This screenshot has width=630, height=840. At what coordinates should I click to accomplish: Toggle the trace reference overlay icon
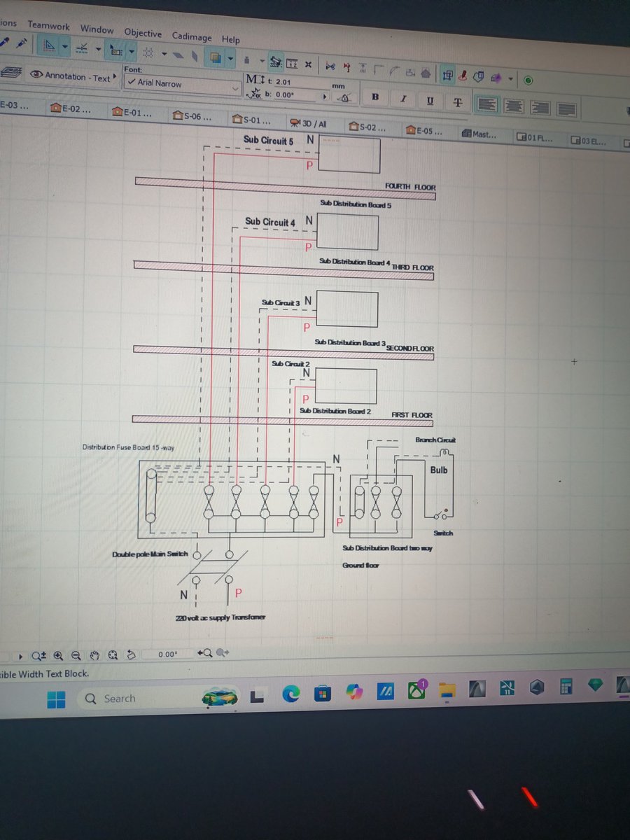tap(216, 57)
